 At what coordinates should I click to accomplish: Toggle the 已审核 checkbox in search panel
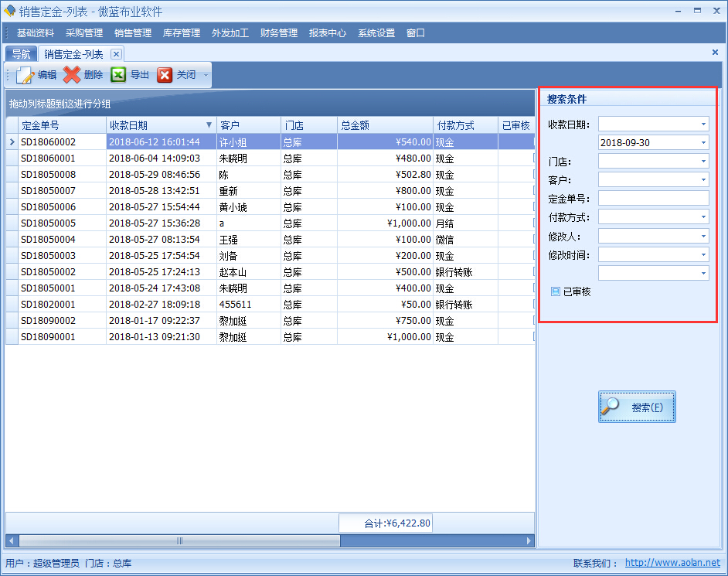pyautogui.click(x=554, y=292)
